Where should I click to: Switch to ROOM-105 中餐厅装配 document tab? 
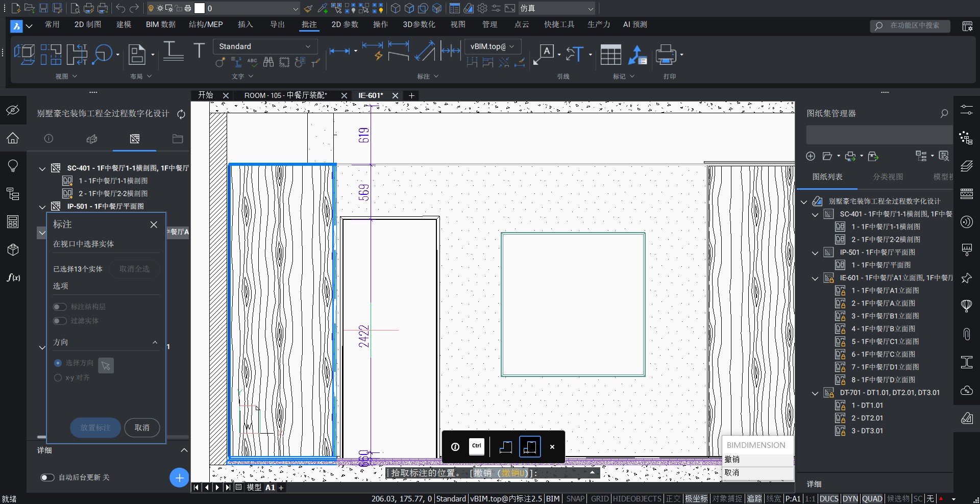point(285,95)
